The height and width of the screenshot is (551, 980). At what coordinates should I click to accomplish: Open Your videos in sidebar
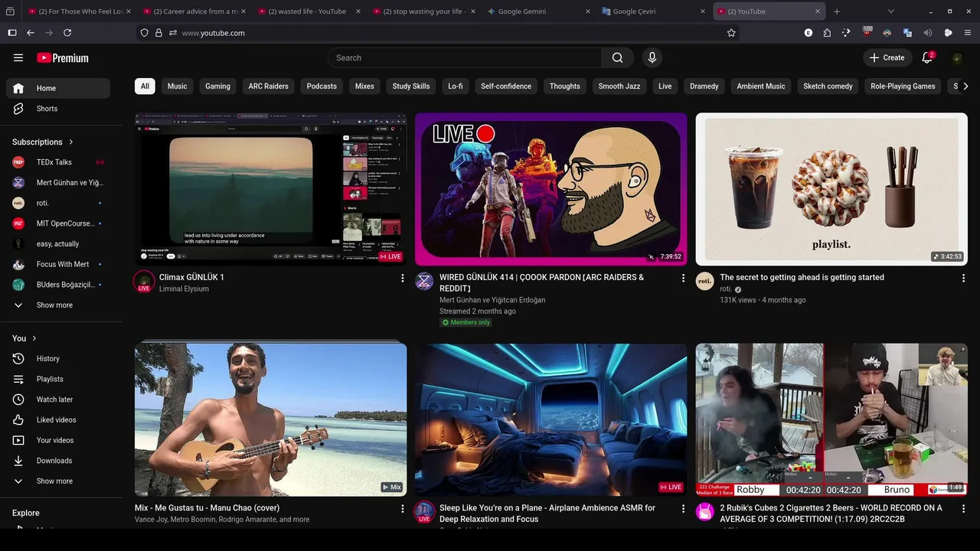pyautogui.click(x=58, y=440)
